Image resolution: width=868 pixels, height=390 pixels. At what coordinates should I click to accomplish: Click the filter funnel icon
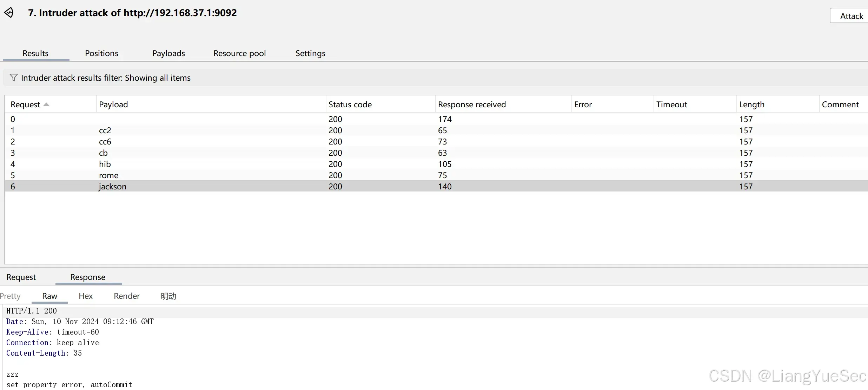(x=13, y=78)
